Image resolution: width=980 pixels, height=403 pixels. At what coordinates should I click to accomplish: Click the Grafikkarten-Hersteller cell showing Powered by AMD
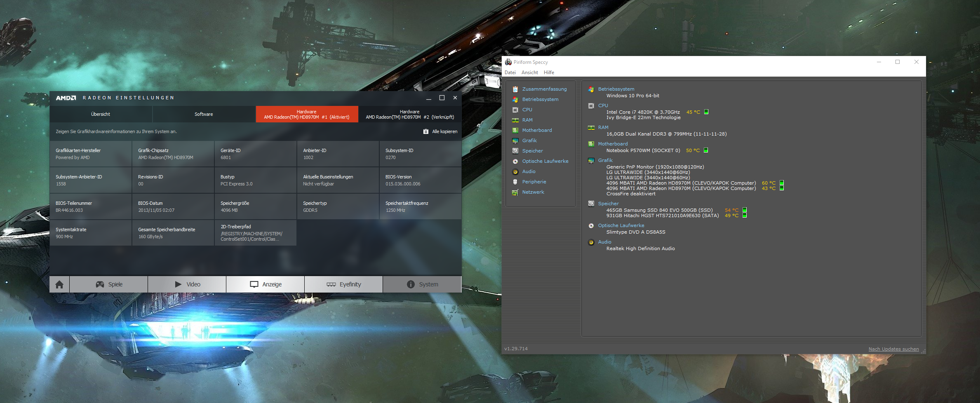(91, 154)
